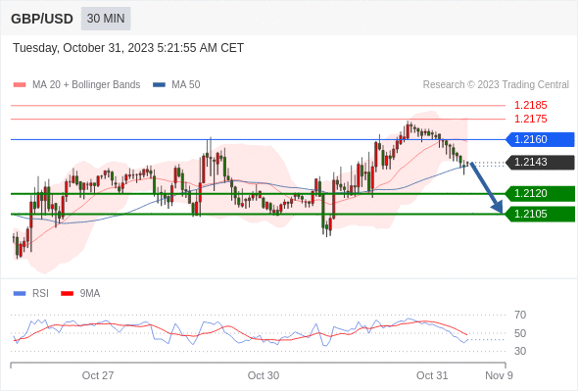Click the Oct 31 date marker
578x392 pixels.
pyautogui.click(x=432, y=375)
